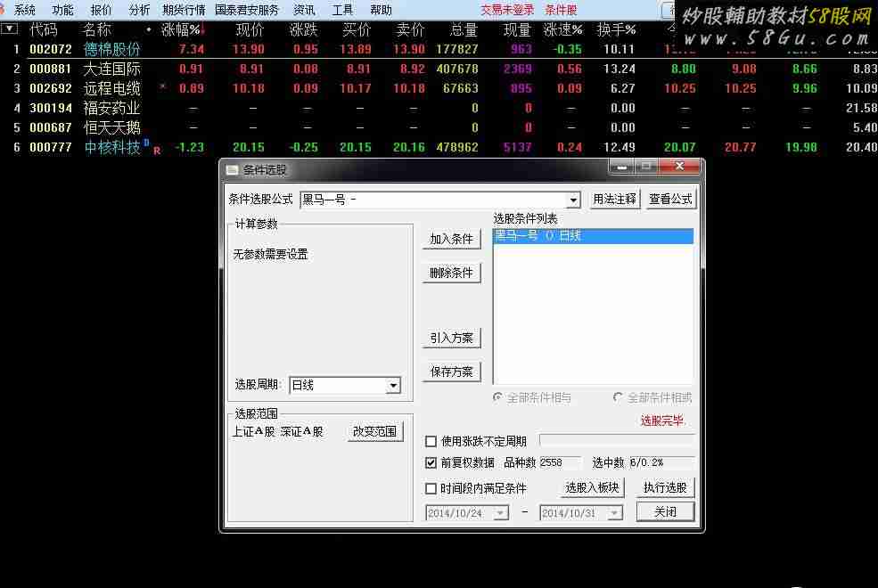Toggle the 前复权数据 checkbox
The image size is (878, 588).
tap(431, 462)
